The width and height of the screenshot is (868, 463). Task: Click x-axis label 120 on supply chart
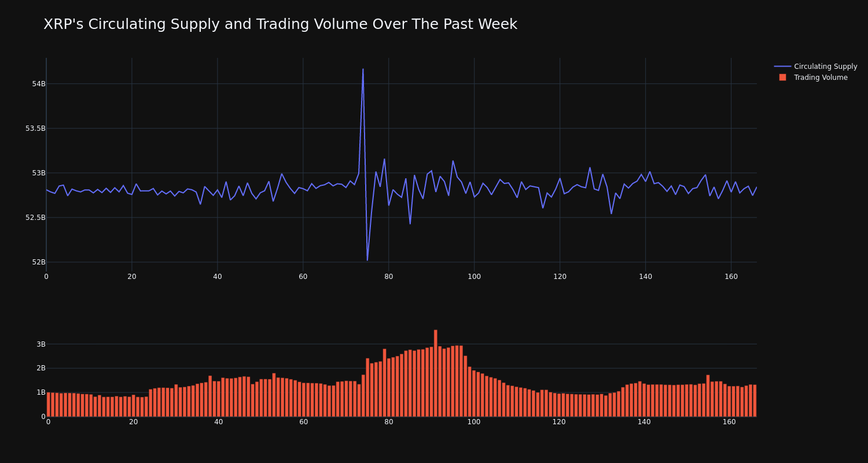pos(560,277)
